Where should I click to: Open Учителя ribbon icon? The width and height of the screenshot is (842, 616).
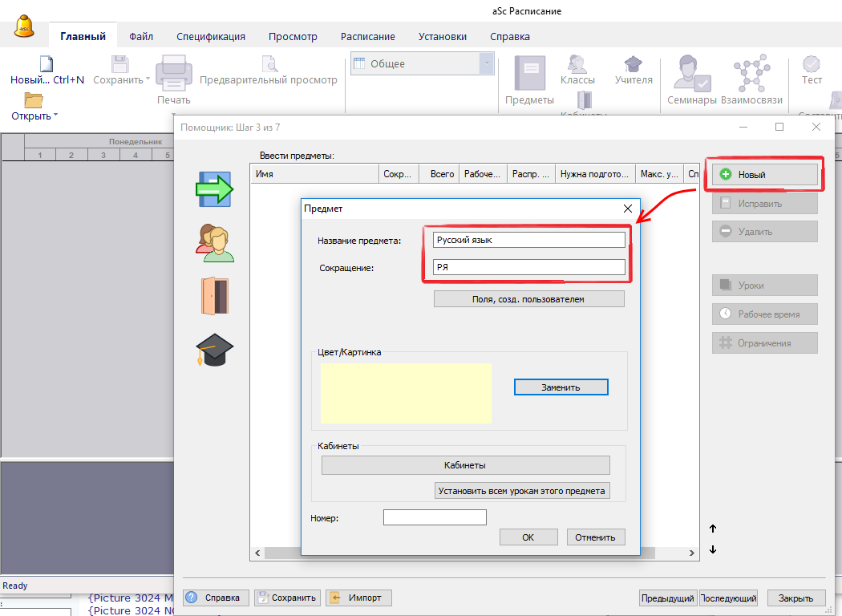click(x=634, y=70)
